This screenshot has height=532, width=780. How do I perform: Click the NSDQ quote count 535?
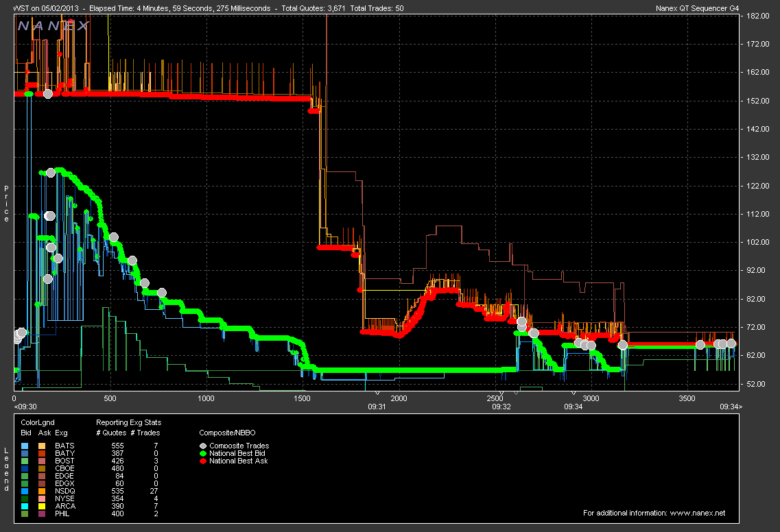pos(117,492)
